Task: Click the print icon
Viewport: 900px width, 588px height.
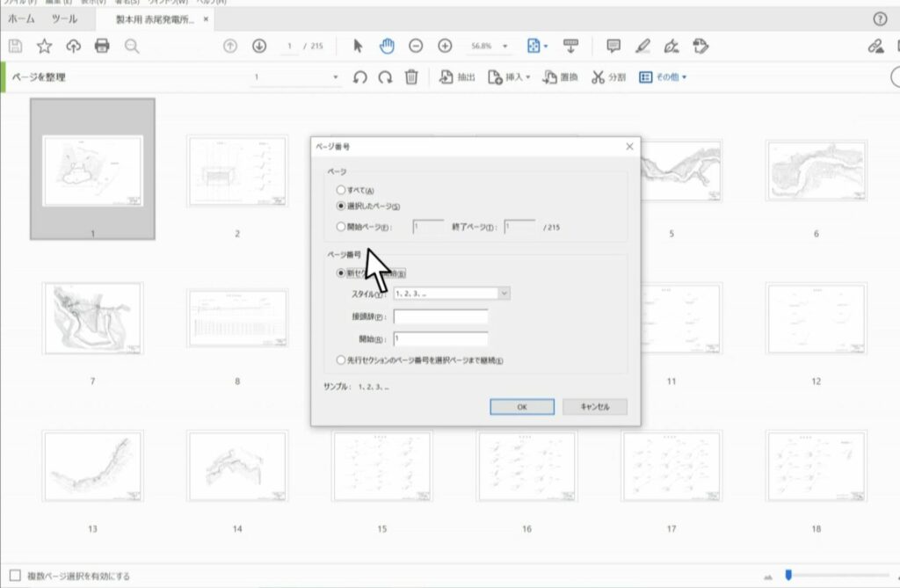Action: 102,46
